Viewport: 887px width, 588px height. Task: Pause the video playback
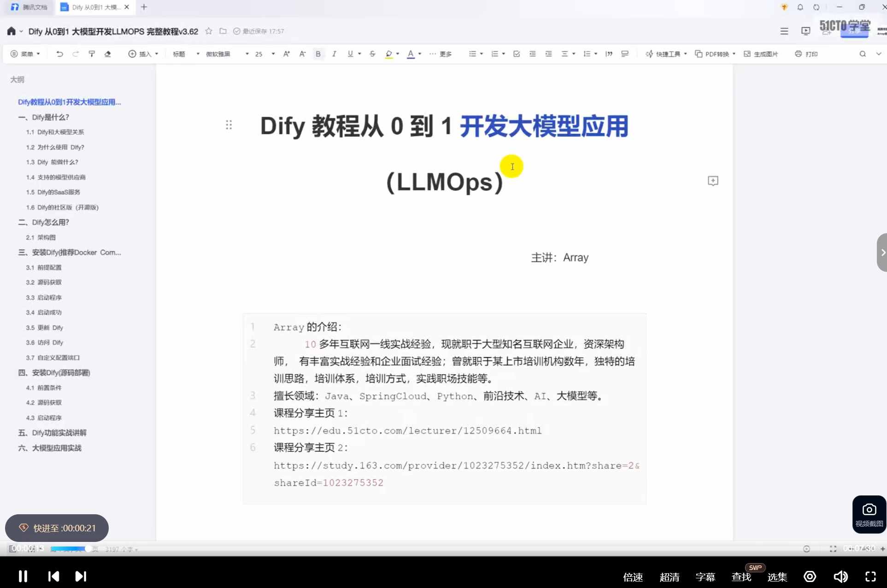point(22,576)
